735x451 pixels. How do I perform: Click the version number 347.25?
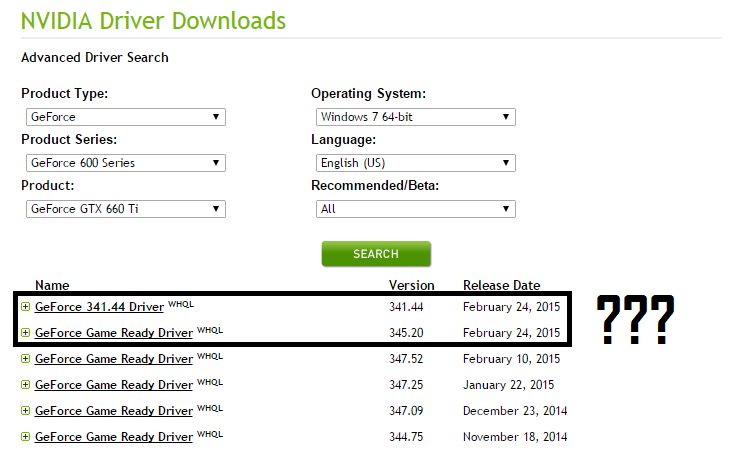[x=406, y=385]
